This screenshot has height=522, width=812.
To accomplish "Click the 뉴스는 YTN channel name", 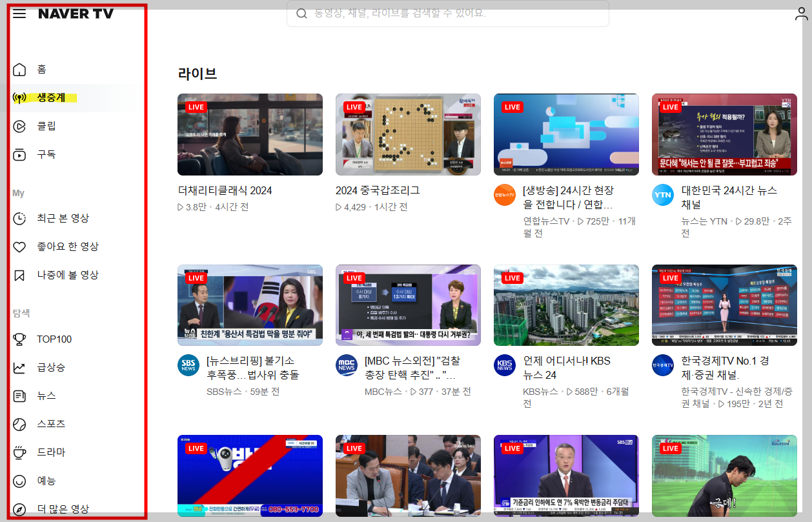I will 704,221.
